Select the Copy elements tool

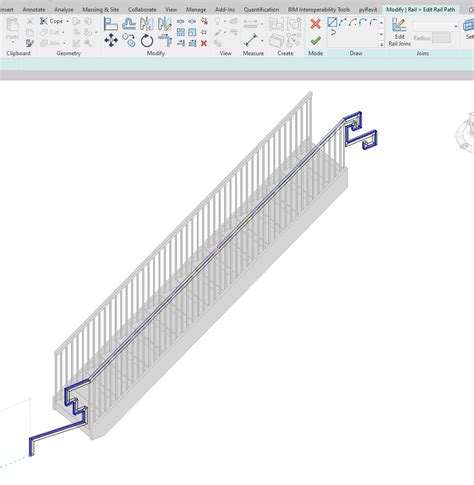[x=129, y=40]
